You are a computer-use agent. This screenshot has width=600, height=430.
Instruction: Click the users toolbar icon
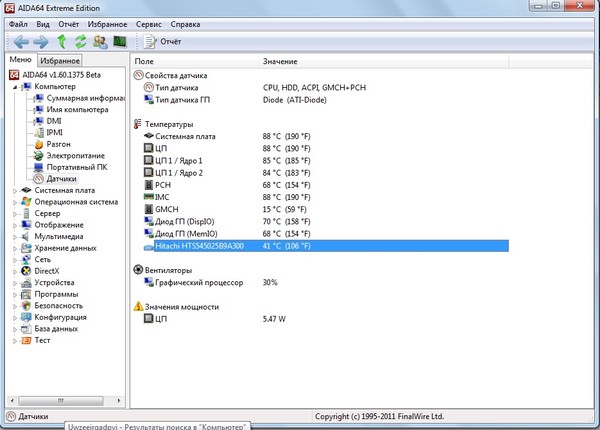coord(100,41)
